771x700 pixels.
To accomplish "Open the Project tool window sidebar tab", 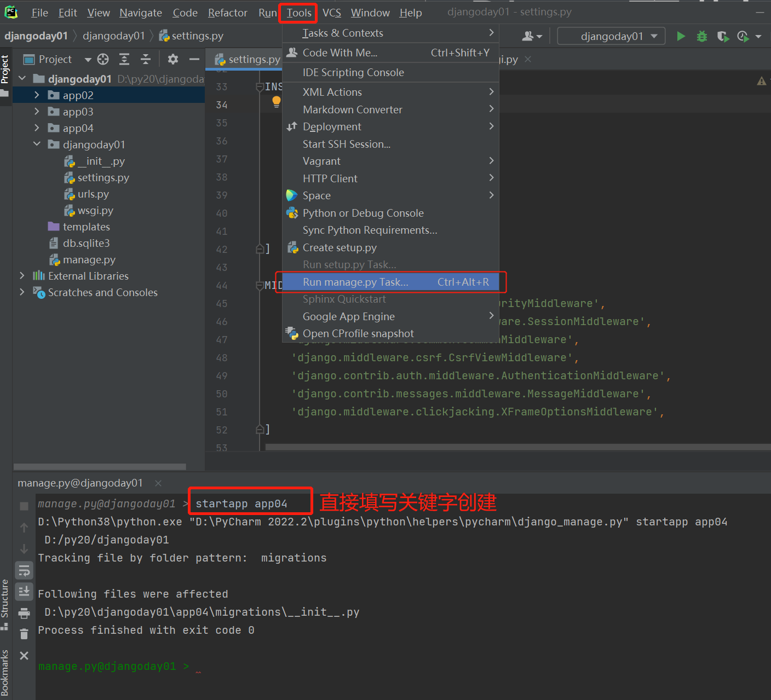I will tap(5, 76).
